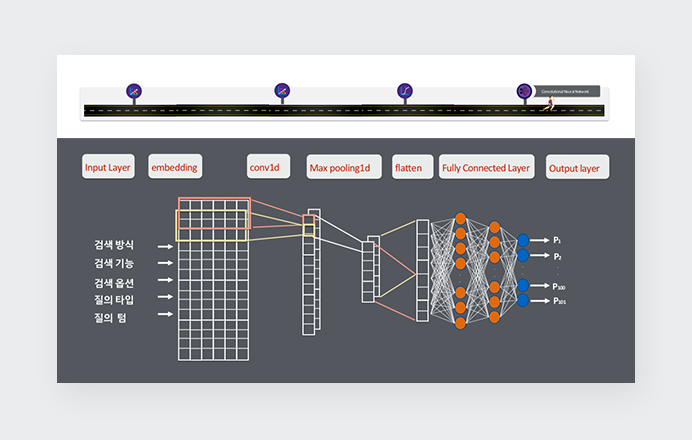The image size is (692, 440).
Task: Click the leftmost chart sign on the road
Action: tap(134, 91)
